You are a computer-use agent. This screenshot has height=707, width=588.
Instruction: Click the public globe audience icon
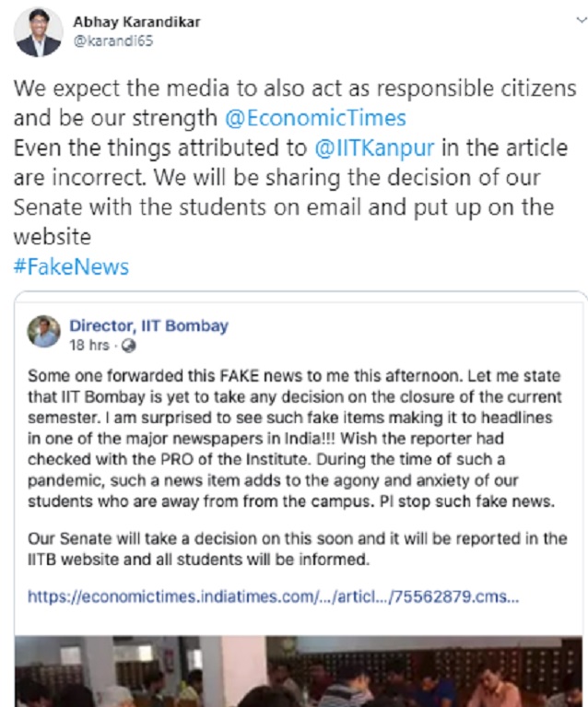tap(128, 347)
